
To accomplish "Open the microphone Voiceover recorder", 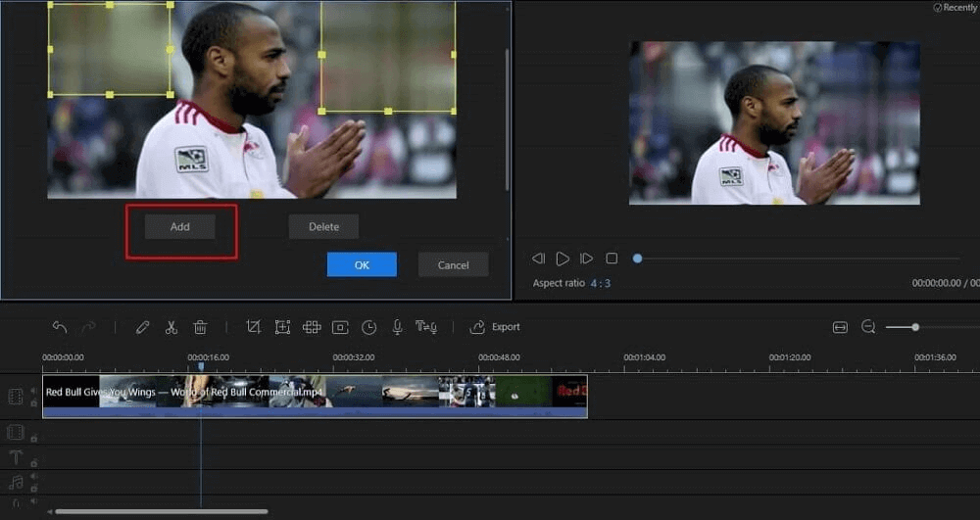I will coord(397,327).
